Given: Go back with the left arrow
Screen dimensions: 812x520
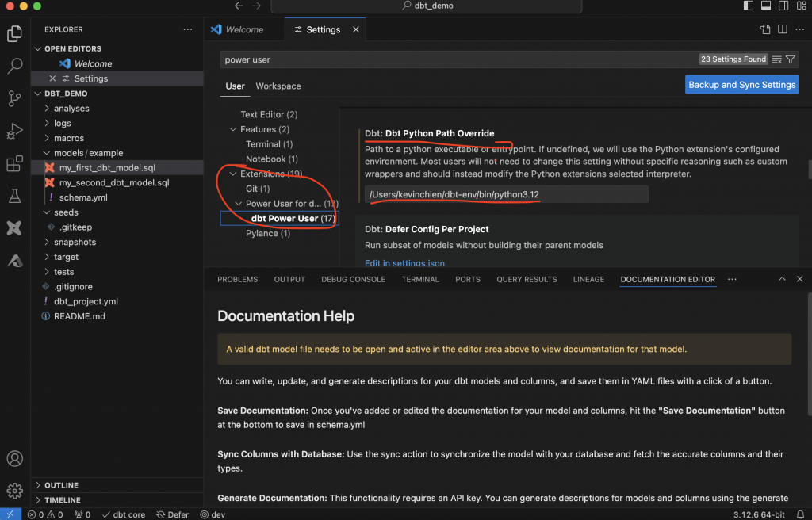Looking at the screenshot, I should coord(239,6).
